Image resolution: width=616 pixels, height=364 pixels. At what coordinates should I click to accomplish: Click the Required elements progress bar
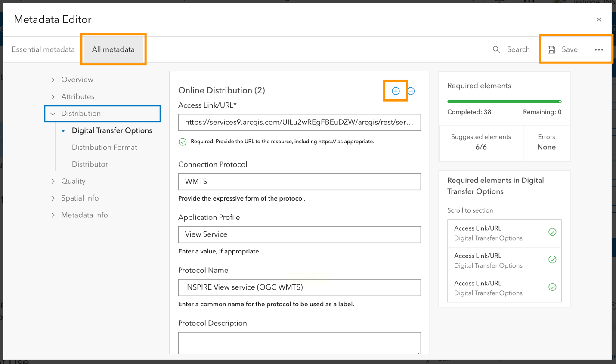(x=504, y=102)
